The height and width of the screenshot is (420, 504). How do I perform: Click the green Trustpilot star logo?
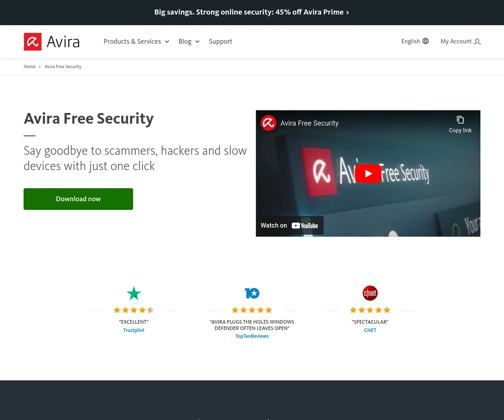tap(134, 293)
